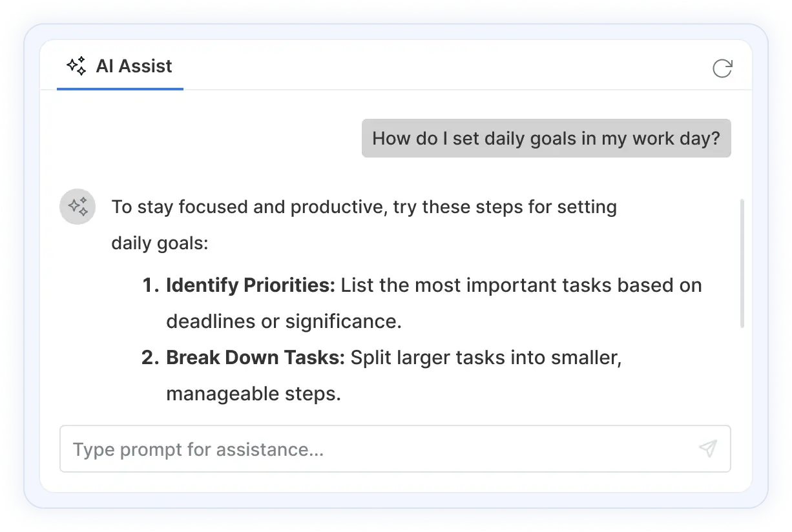Click the "deadlines or significance" text line
The image size is (792, 532).
pyautogui.click(x=284, y=322)
